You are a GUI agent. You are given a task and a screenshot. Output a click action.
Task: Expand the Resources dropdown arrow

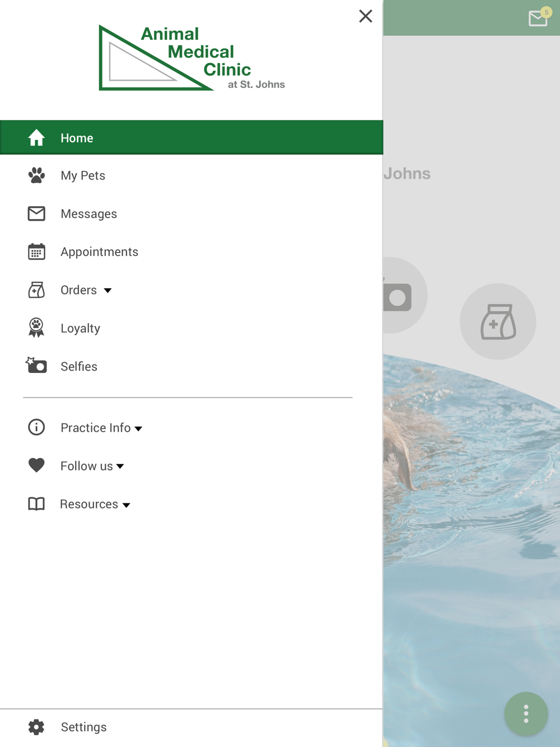127,505
